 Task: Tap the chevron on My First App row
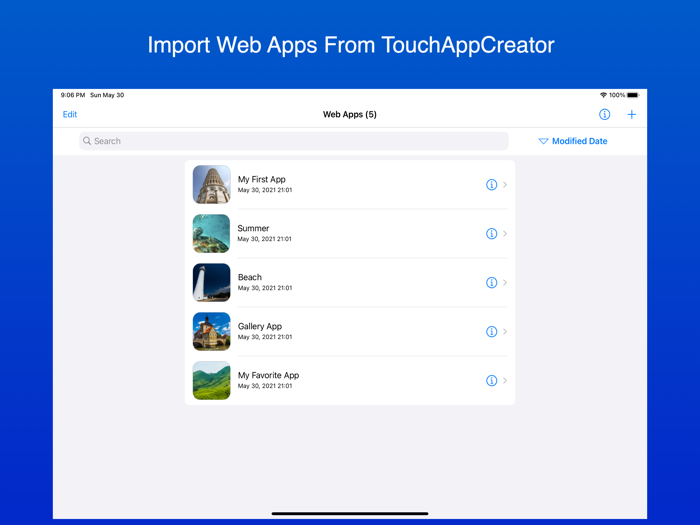(x=505, y=184)
